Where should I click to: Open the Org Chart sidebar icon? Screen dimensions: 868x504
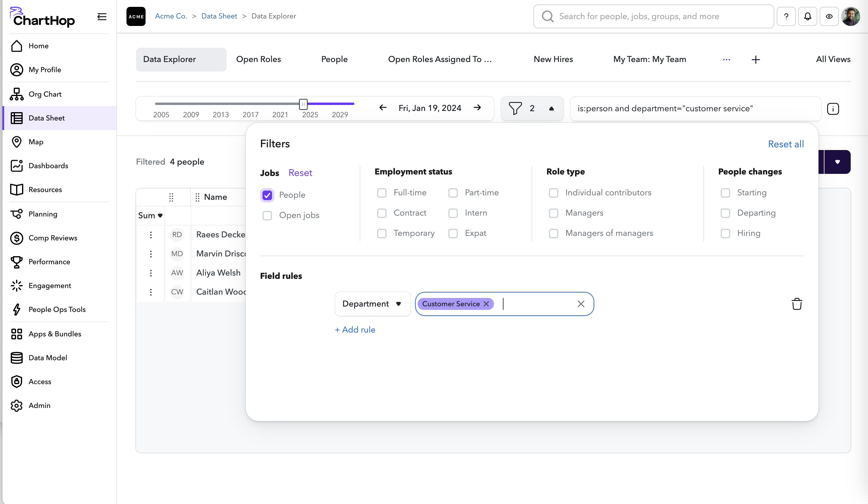point(16,94)
